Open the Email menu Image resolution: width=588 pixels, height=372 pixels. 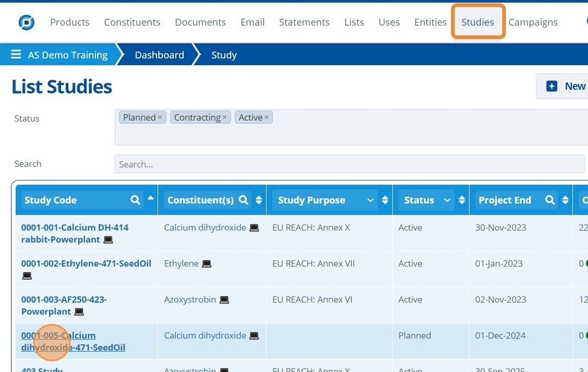click(x=253, y=22)
